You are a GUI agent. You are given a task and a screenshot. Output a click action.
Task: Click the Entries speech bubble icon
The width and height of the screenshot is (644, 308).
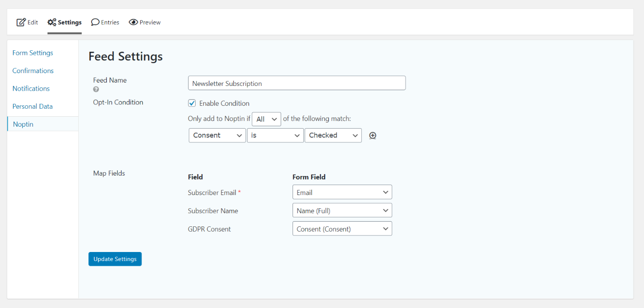coord(95,22)
